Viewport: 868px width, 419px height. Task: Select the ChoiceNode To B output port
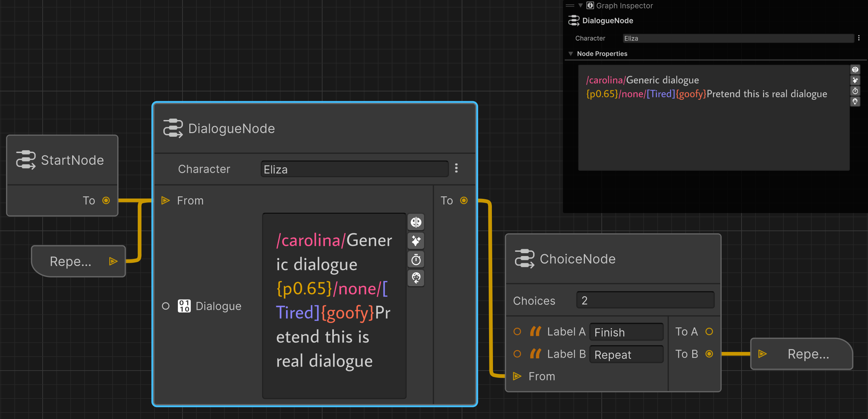click(709, 354)
